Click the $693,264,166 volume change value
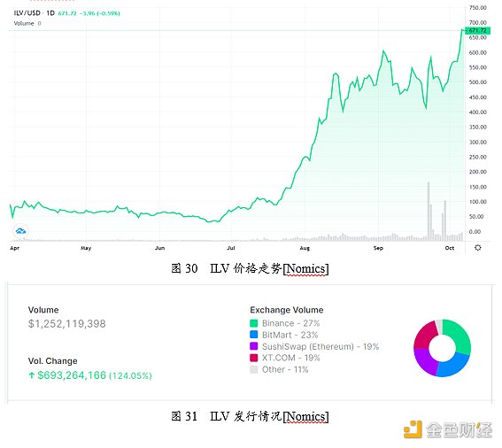Viewport: 502px width, 448px height. 72,375
